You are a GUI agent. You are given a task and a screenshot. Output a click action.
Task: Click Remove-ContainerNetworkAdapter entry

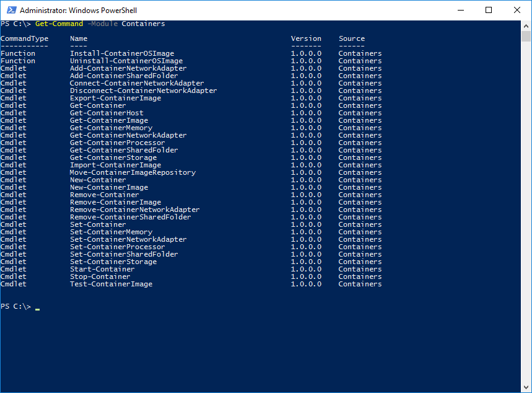(134, 210)
